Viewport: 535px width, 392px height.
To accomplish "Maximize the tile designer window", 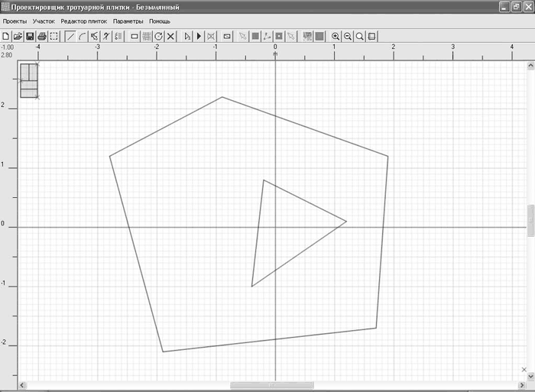I will (516, 7).
